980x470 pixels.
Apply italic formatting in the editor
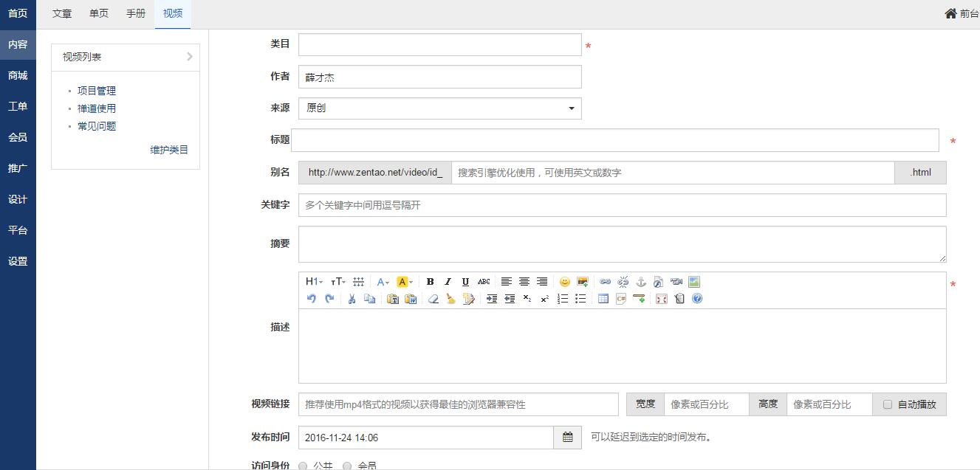click(x=448, y=282)
